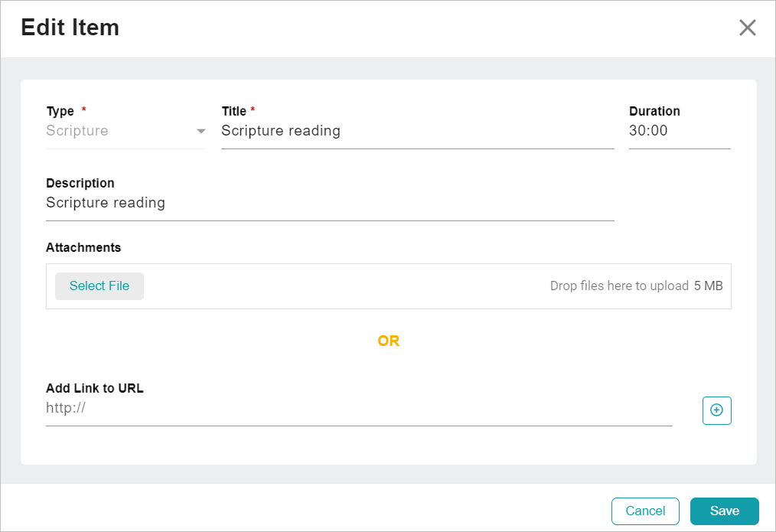Click the Title field label
Image resolution: width=776 pixels, height=532 pixels.
pyautogui.click(x=234, y=112)
